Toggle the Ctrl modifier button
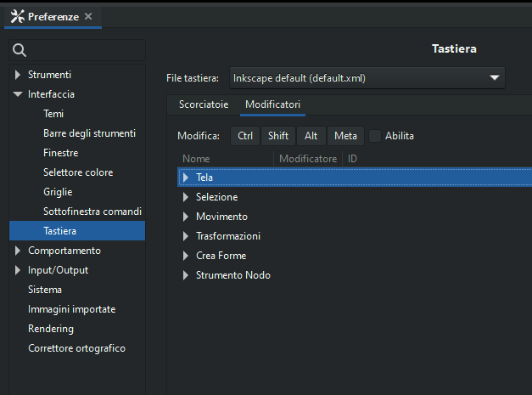The width and height of the screenshot is (532, 395). pyautogui.click(x=245, y=136)
